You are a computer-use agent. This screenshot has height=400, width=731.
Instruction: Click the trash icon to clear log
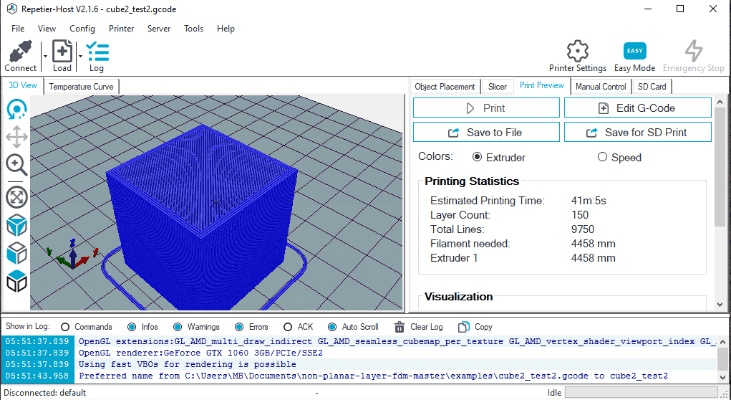(400, 326)
